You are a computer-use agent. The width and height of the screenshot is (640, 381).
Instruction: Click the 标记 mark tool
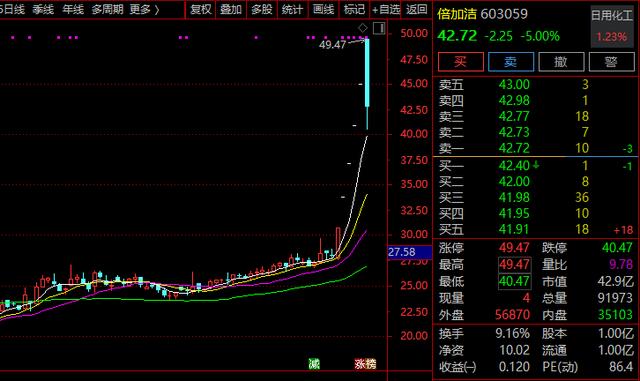click(x=354, y=9)
